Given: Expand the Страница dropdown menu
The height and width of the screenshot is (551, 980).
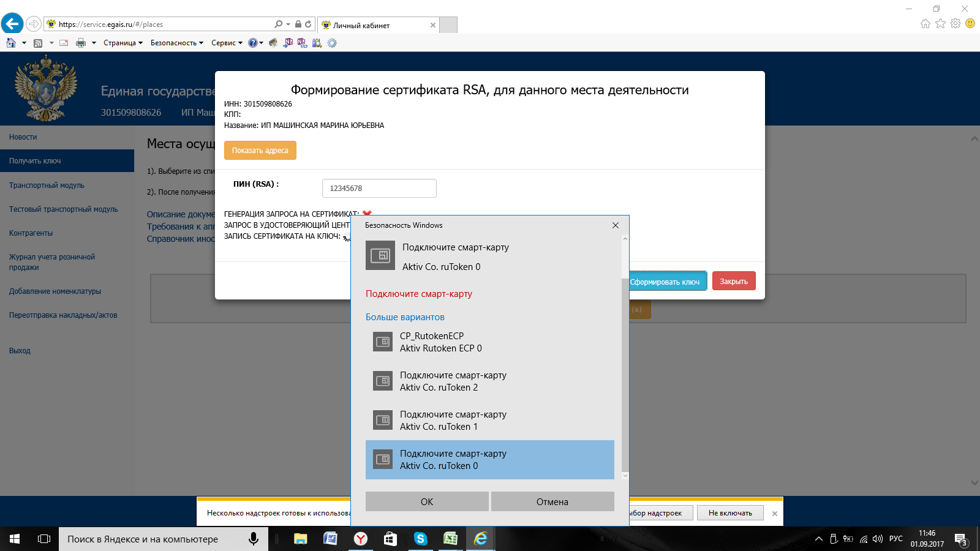Looking at the screenshot, I should (x=123, y=43).
